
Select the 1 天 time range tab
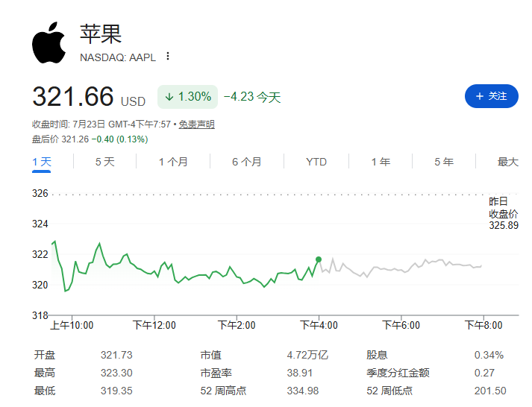41,162
